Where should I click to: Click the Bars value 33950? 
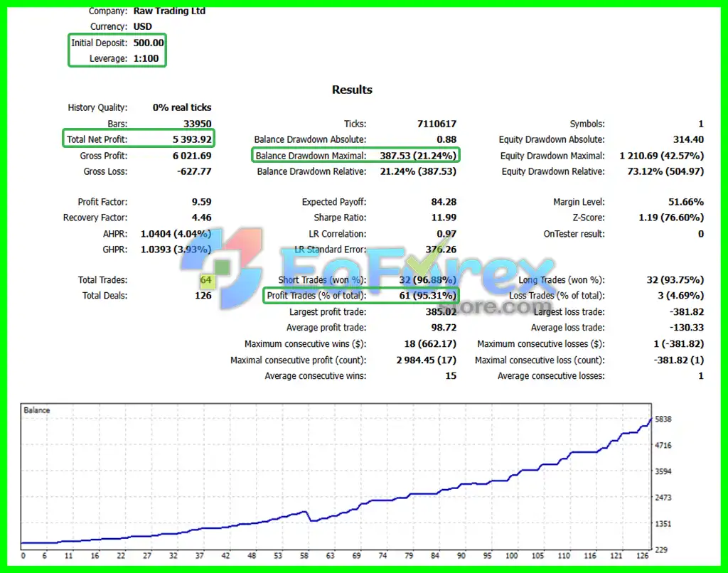(x=198, y=124)
